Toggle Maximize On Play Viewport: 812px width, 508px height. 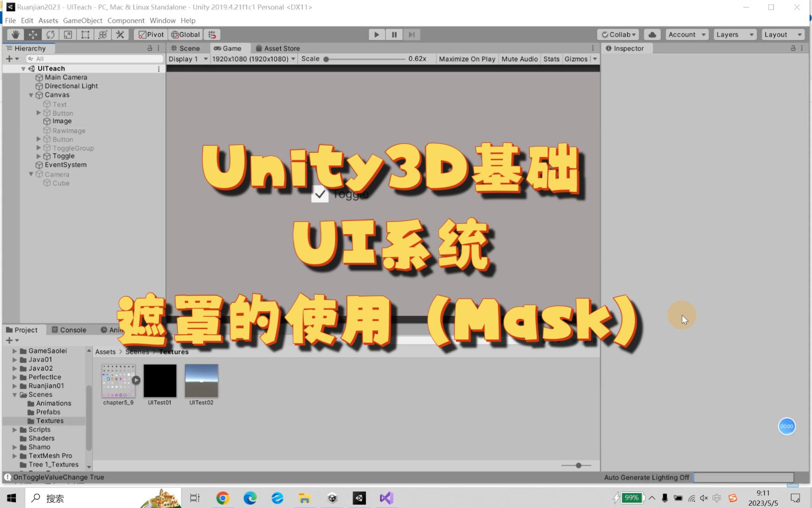point(467,59)
